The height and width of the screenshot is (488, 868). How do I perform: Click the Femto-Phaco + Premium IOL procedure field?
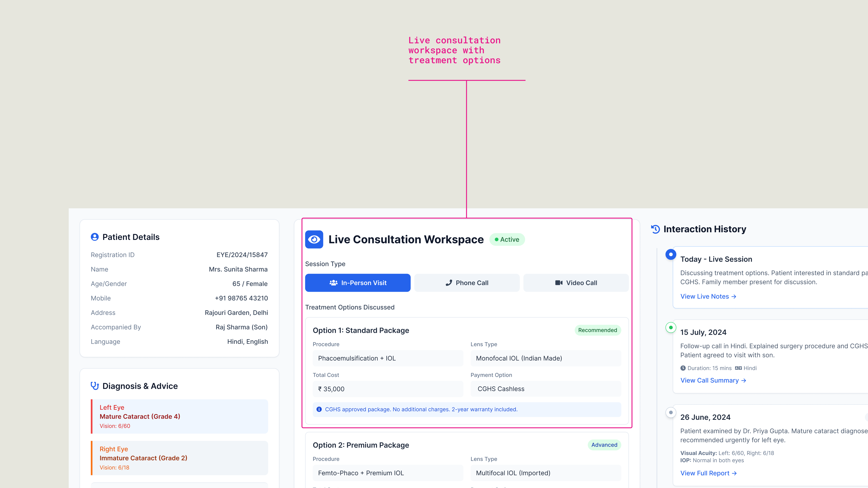(388, 473)
